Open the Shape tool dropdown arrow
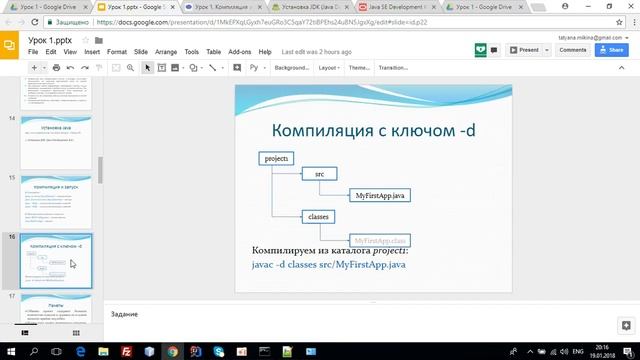Viewport: 640px width, 360px height. click(202, 68)
